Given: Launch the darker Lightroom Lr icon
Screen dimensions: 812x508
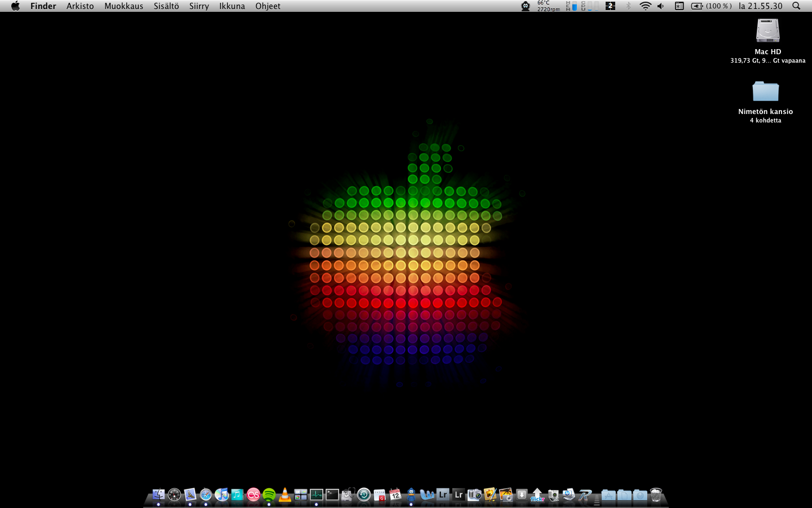Looking at the screenshot, I should (x=458, y=495).
